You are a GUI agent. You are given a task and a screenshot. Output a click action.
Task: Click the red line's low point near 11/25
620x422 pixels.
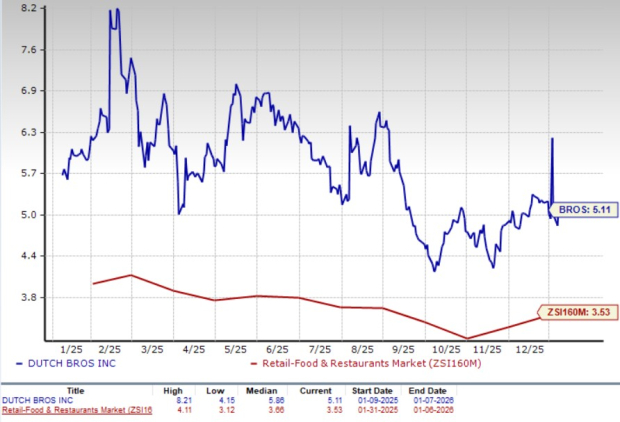click(466, 338)
